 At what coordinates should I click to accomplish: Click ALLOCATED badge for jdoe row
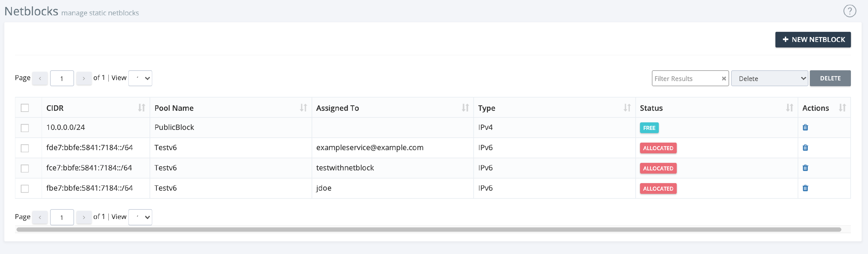[x=658, y=188]
